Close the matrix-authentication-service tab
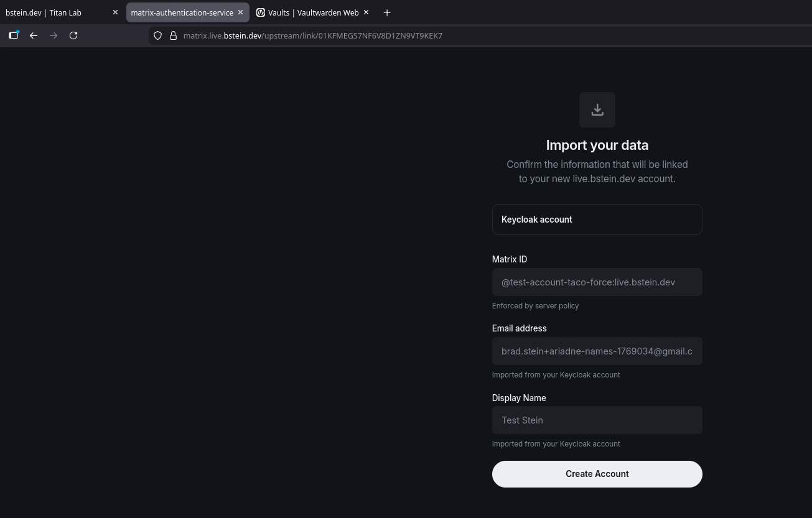The height and width of the screenshot is (518, 812). (241, 12)
